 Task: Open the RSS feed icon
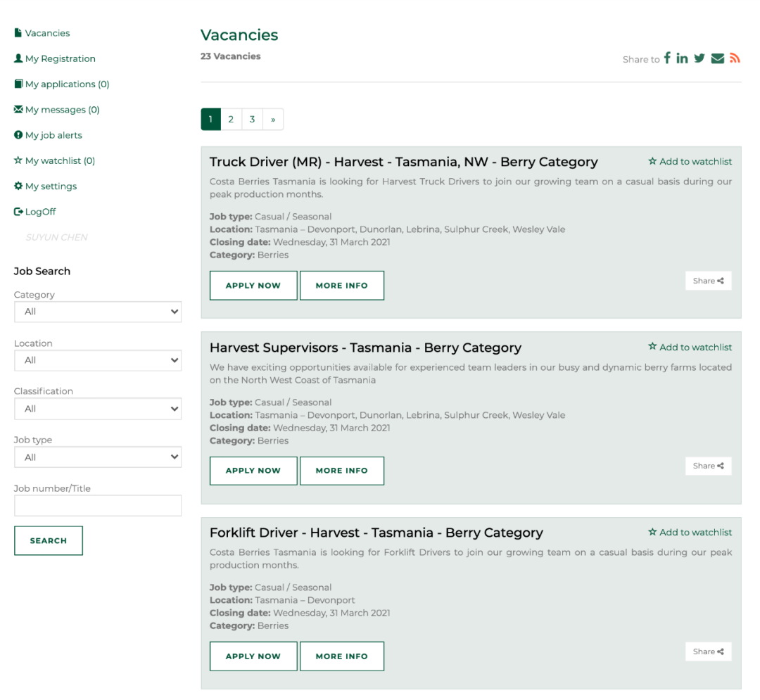tap(735, 58)
